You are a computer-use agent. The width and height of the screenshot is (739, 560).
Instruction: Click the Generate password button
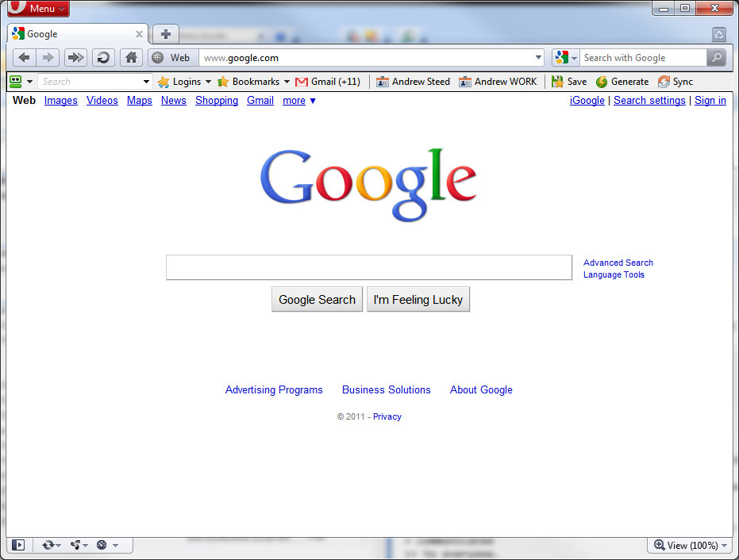(x=622, y=82)
